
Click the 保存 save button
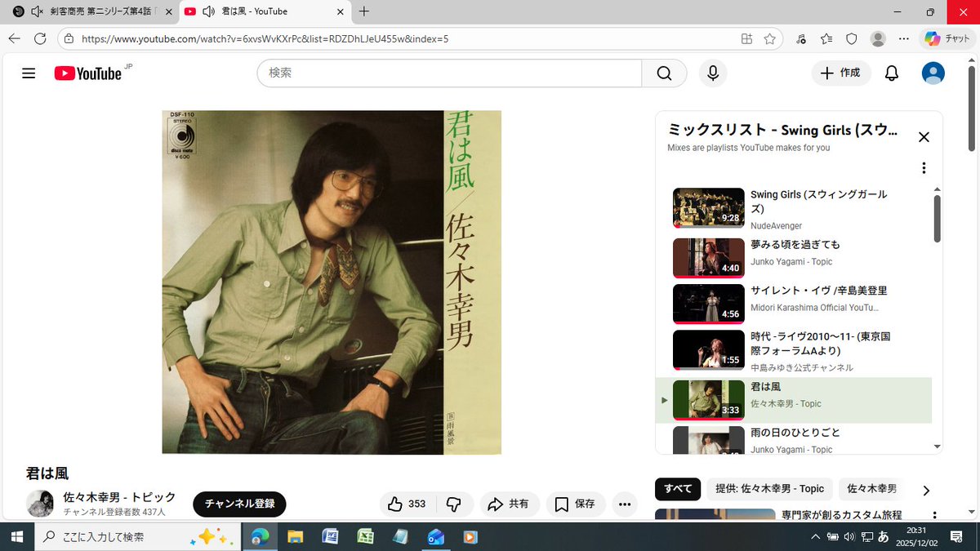[576, 504]
